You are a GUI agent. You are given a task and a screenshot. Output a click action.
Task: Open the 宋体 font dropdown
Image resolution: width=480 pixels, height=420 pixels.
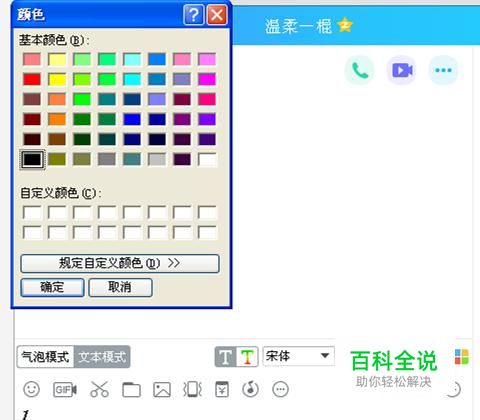click(x=299, y=356)
